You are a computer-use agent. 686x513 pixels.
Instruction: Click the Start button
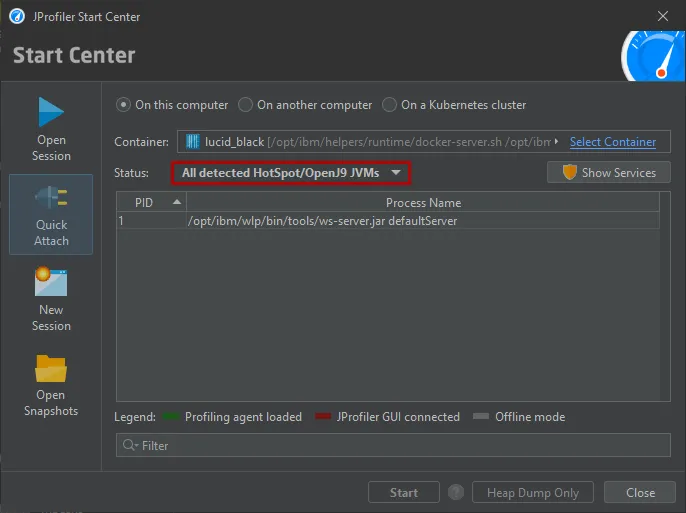404,492
